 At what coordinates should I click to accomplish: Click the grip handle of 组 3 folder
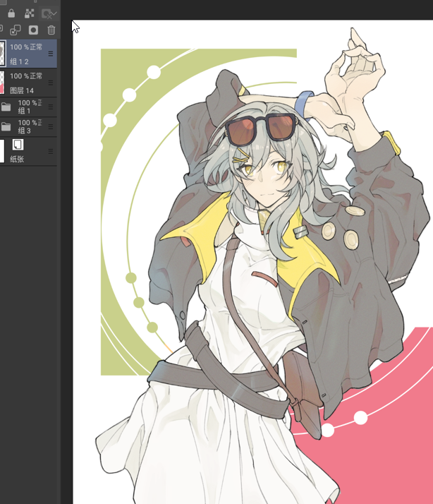point(51,127)
